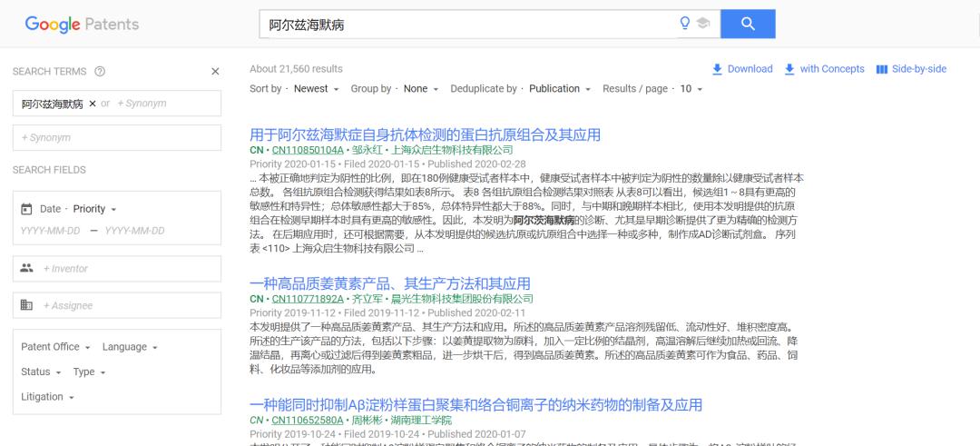Click the start date YYYY-MM-DD field
980x446 pixels.
coord(51,231)
